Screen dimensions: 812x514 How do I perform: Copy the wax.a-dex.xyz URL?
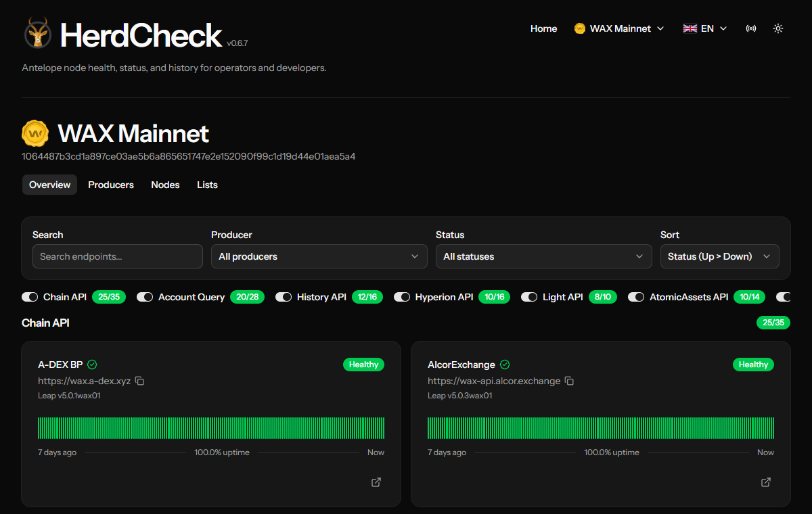(139, 381)
